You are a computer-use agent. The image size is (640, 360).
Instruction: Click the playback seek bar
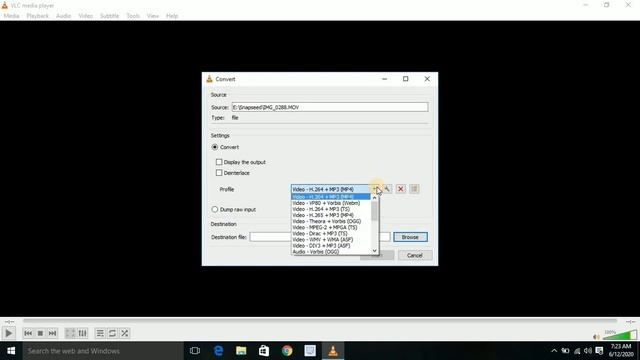point(320,322)
